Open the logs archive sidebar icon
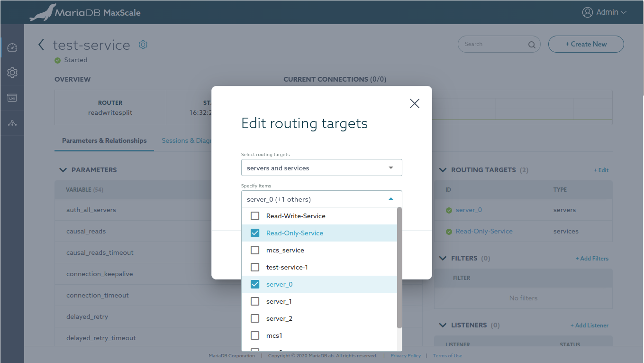The image size is (644, 363). 12,98
